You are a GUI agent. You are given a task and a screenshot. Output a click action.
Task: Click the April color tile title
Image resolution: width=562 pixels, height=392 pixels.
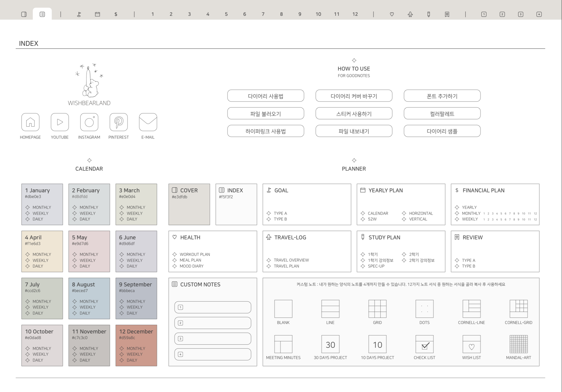33,237
